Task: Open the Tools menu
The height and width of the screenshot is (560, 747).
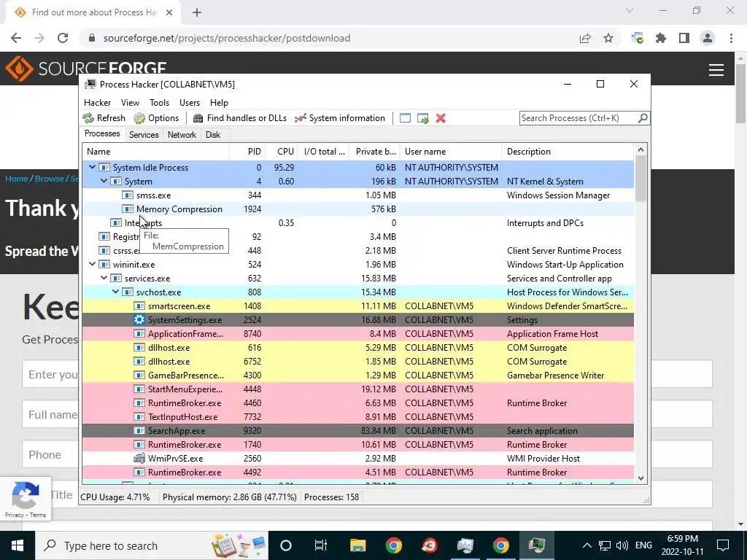Action: tap(159, 103)
